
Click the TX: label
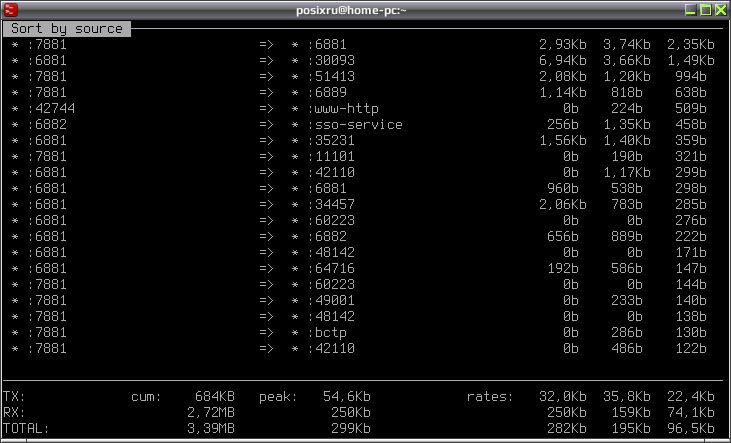point(14,397)
